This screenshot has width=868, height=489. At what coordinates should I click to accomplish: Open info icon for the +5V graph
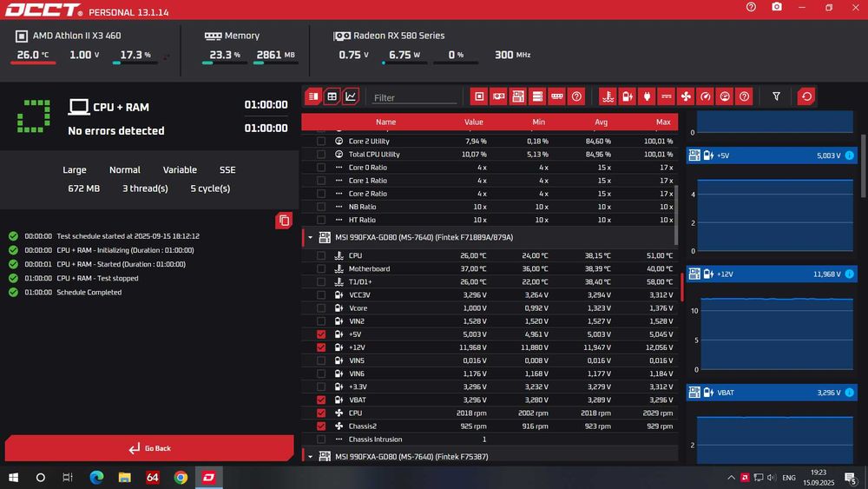click(x=849, y=155)
